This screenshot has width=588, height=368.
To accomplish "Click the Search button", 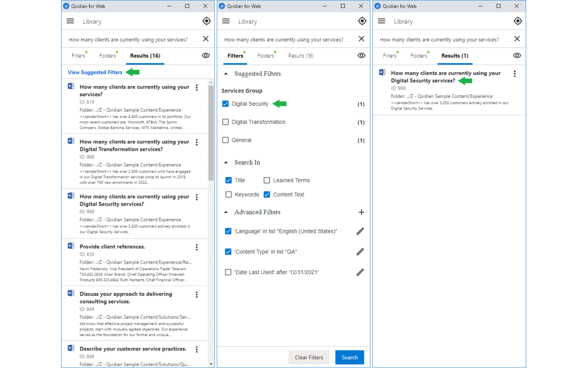I will (x=350, y=357).
